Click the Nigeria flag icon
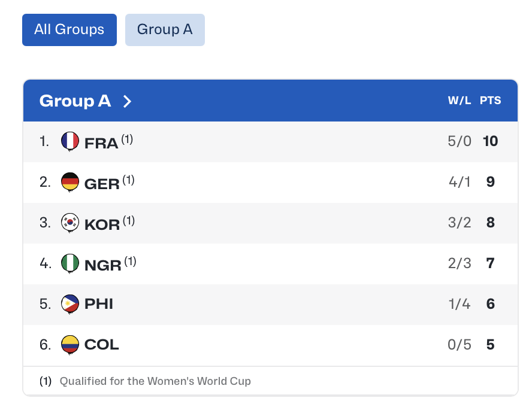This screenshot has width=532, height=407. pos(70,263)
